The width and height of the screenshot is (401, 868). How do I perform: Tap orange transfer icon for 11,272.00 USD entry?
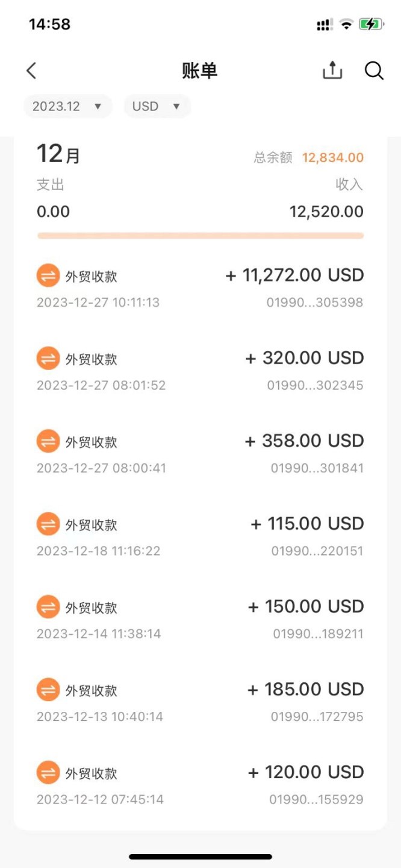pos(48,276)
